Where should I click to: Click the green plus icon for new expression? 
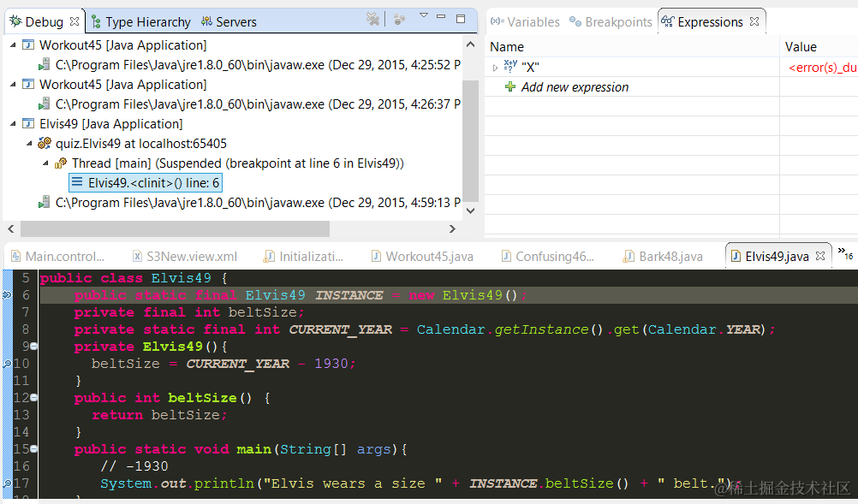point(510,86)
